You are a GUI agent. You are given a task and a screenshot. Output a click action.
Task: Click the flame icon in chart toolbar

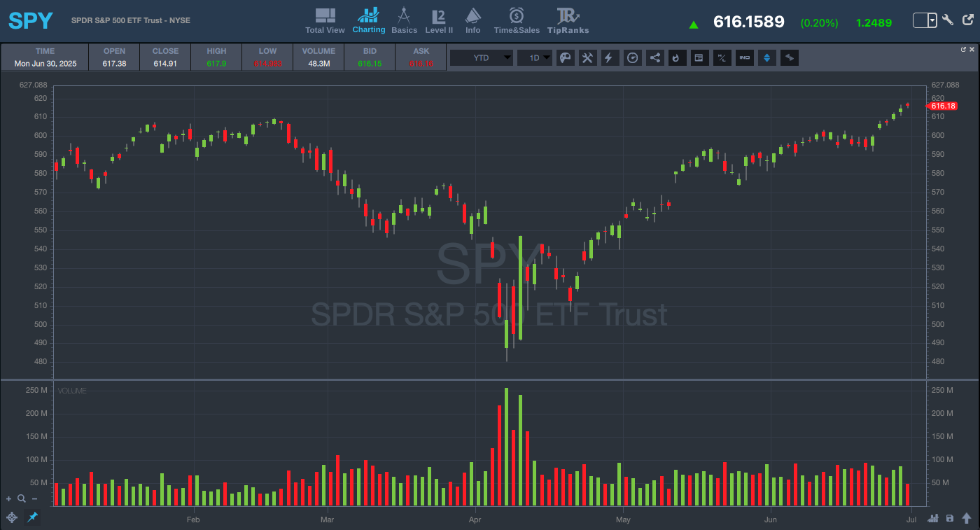coord(676,58)
